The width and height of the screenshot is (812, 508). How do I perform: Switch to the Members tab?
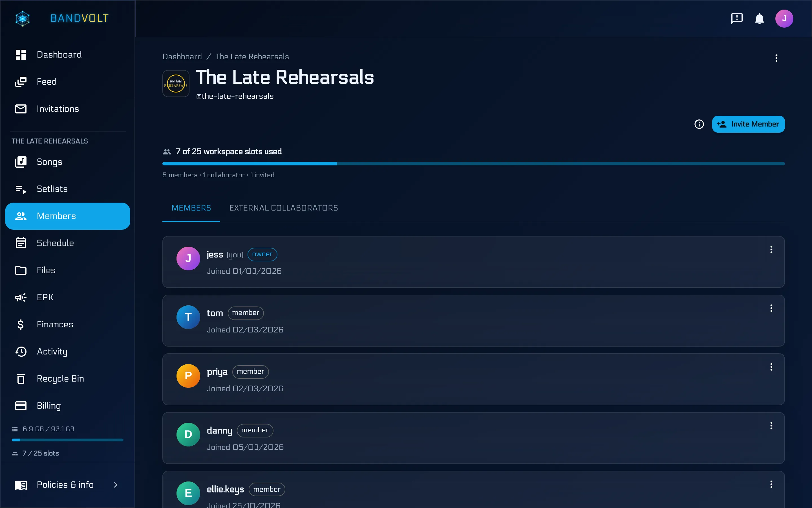click(x=191, y=208)
